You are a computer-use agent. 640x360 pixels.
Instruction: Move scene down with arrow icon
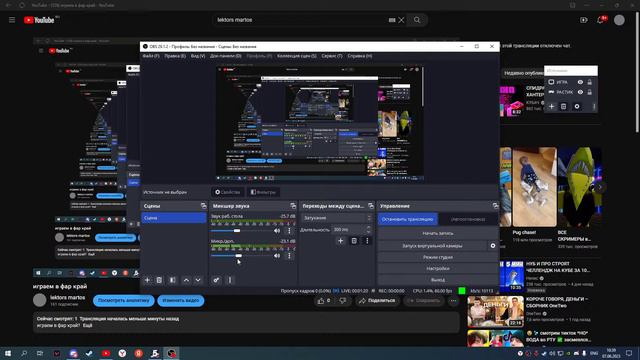(x=198, y=280)
